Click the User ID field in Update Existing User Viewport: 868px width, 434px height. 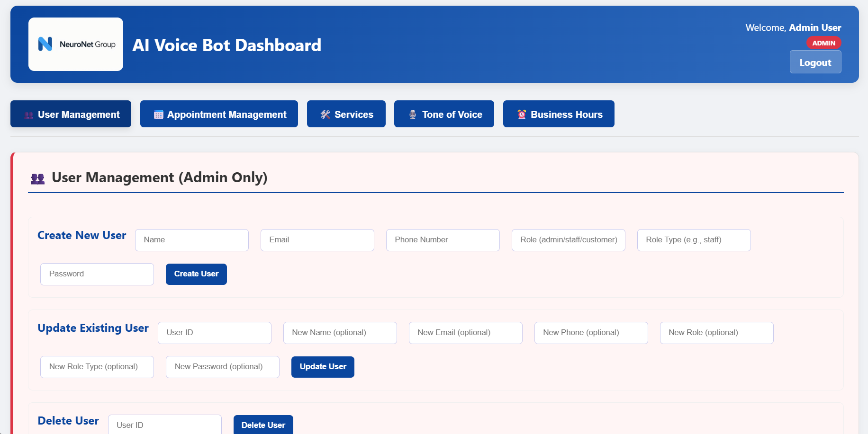click(x=214, y=333)
